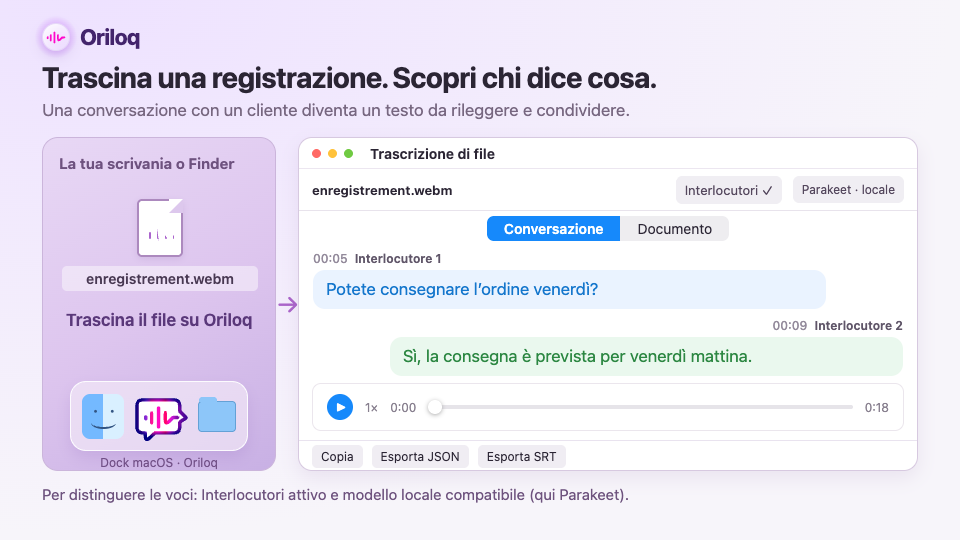Click the 'La tua scrivania o Finder' heading
The height and width of the screenshot is (540, 960).
coord(146,164)
